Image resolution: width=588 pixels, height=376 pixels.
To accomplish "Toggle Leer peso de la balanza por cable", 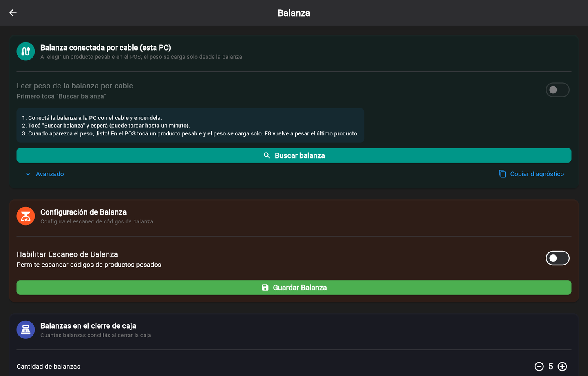I will (x=557, y=90).
